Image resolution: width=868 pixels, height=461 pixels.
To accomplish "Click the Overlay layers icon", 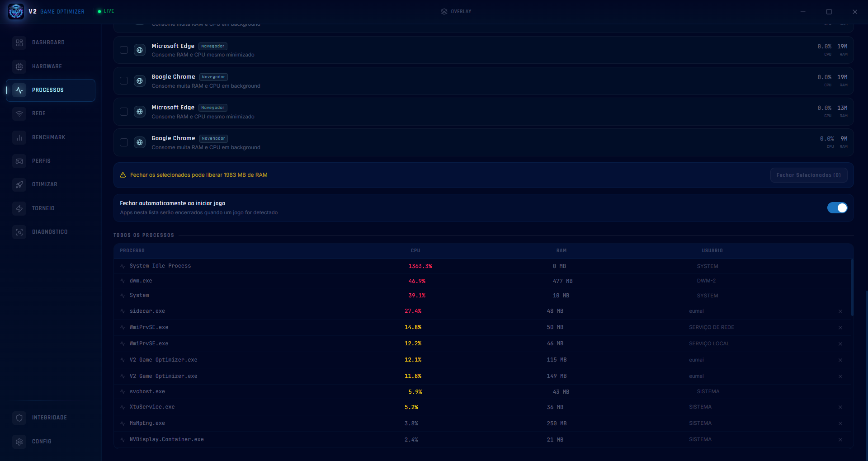I will 444,11.
